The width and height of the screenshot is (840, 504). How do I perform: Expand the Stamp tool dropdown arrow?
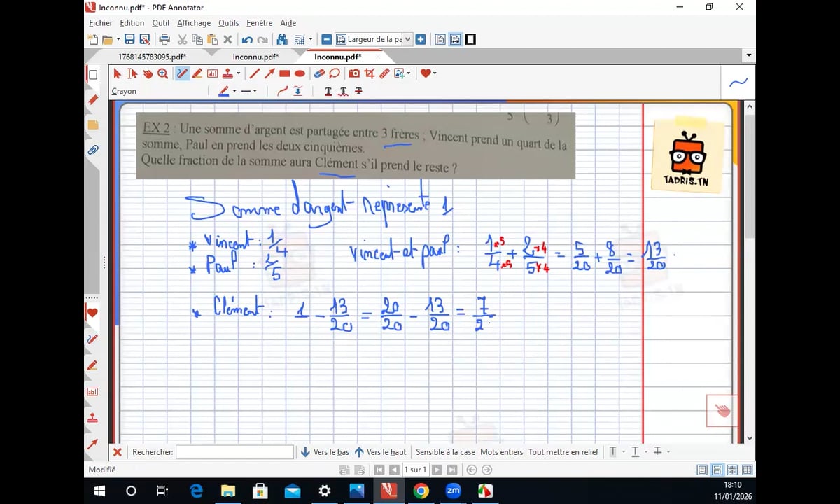[x=238, y=73]
